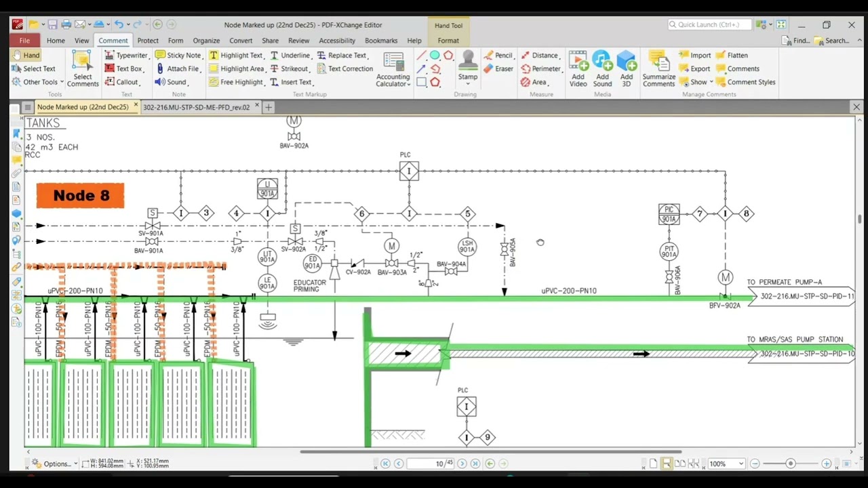Open the Other Tools dropdown
Image resolution: width=868 pixels, height=488 pixels.
(x=38, y=82)
